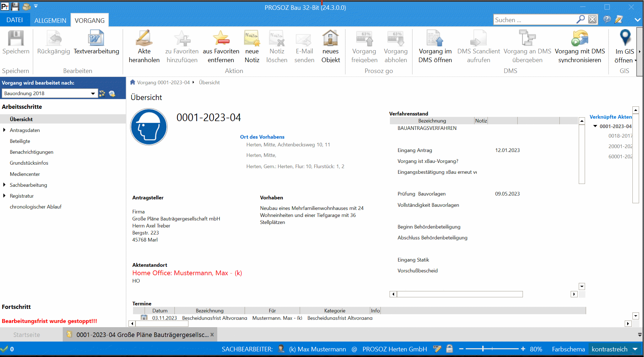Click Vorgang freigeben icon
This screenshot has width=644, height=357.
click(364, 38)
